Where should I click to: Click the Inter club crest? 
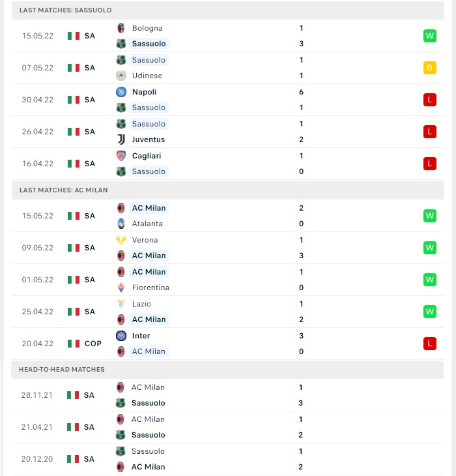pos(121,336)
